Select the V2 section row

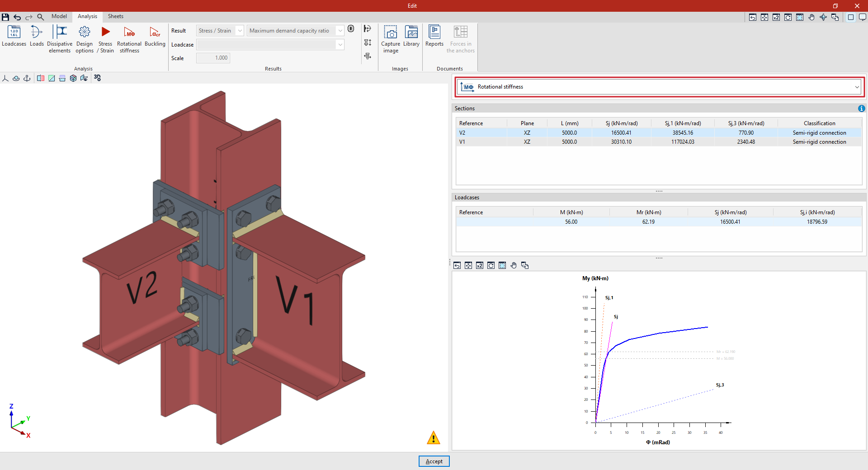coord(659,133)
